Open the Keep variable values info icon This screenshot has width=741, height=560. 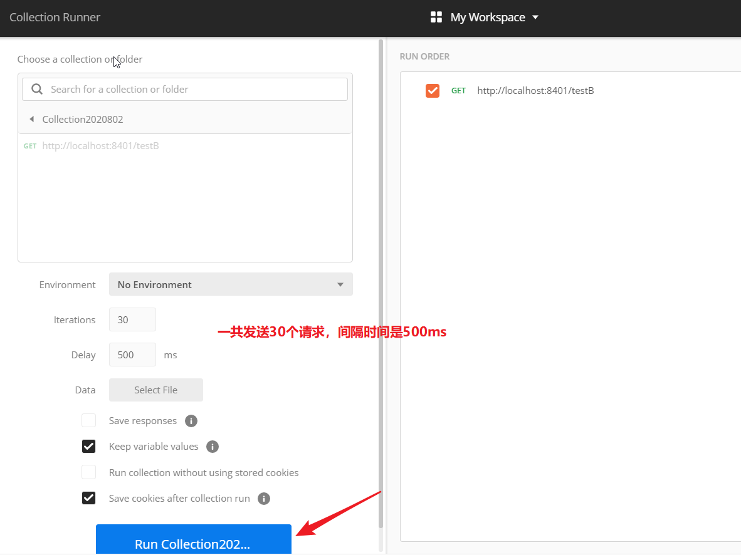(x=213, y=447)
